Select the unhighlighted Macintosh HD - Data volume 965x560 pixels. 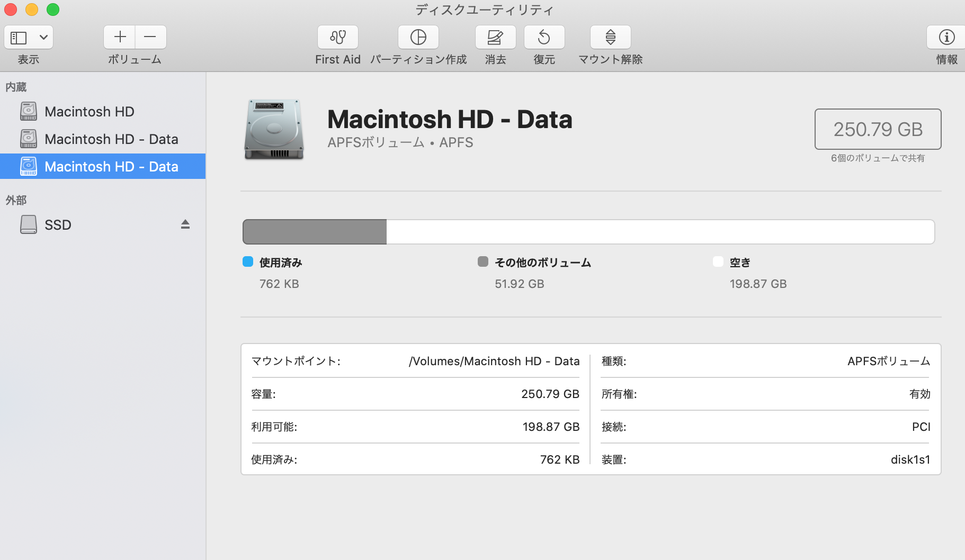[103, 139]
